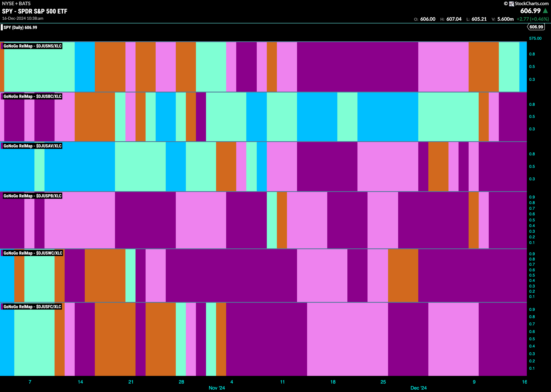551x392 pixels.
Task: Click the SPY - SPDR S&P 500 ETF title
Action: point(34,11)
